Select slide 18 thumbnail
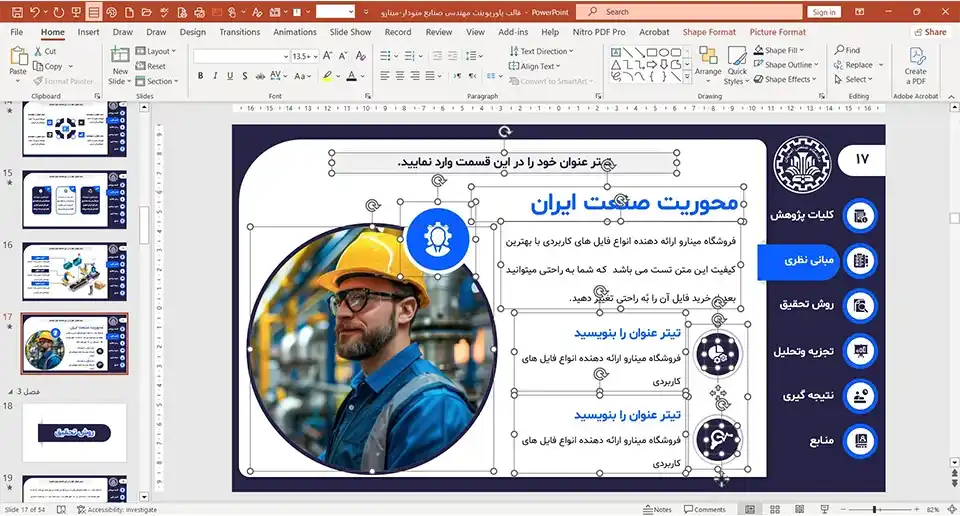 tap(75, 432)
